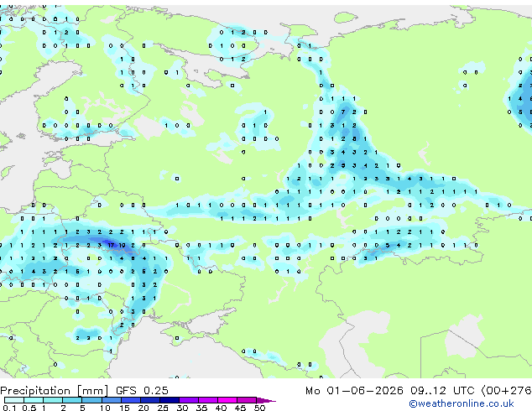The image size is (532, 411).
Task: Click the "0.5" legend label
Action: [x=29, y=408]
